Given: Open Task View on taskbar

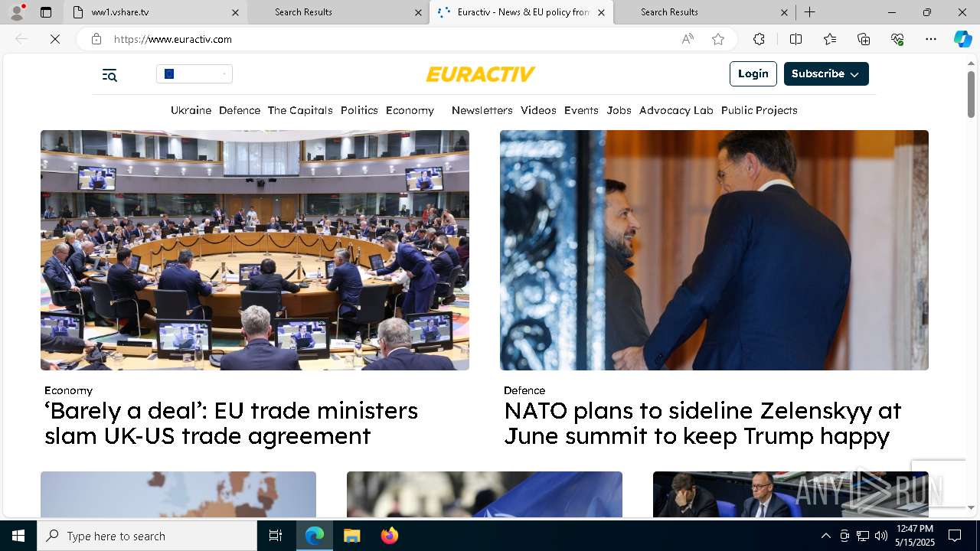Looking at the screenshot, I should [276, 536].
